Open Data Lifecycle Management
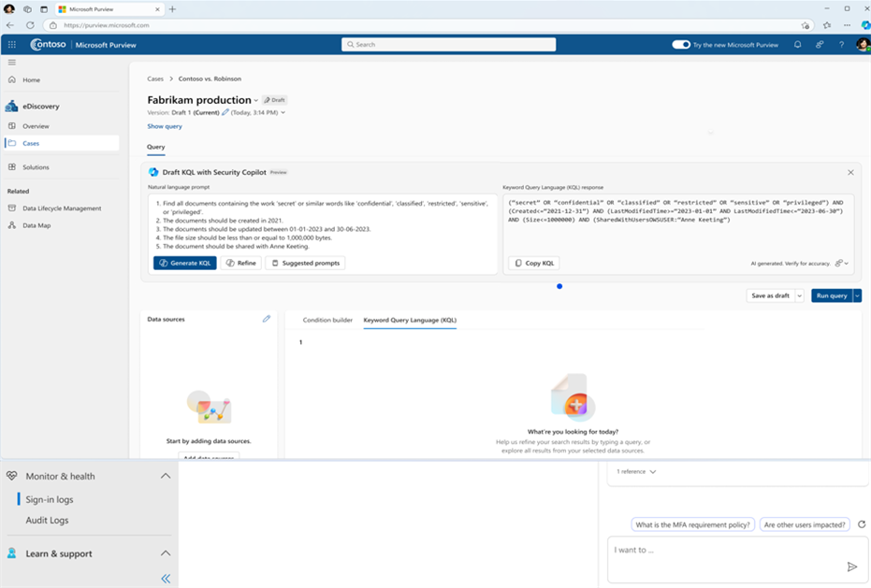Viewport: 871px width, 588px height. [x=62, y=208]
